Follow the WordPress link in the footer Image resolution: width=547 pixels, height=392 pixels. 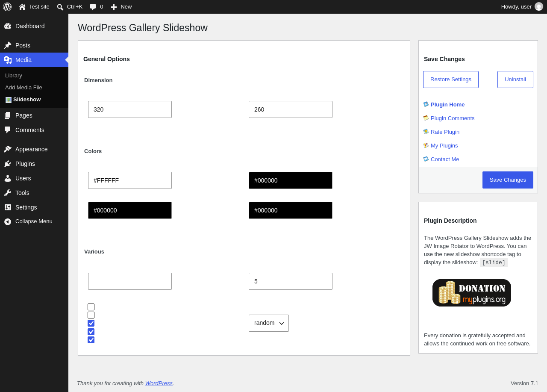(x=159, y=383)
